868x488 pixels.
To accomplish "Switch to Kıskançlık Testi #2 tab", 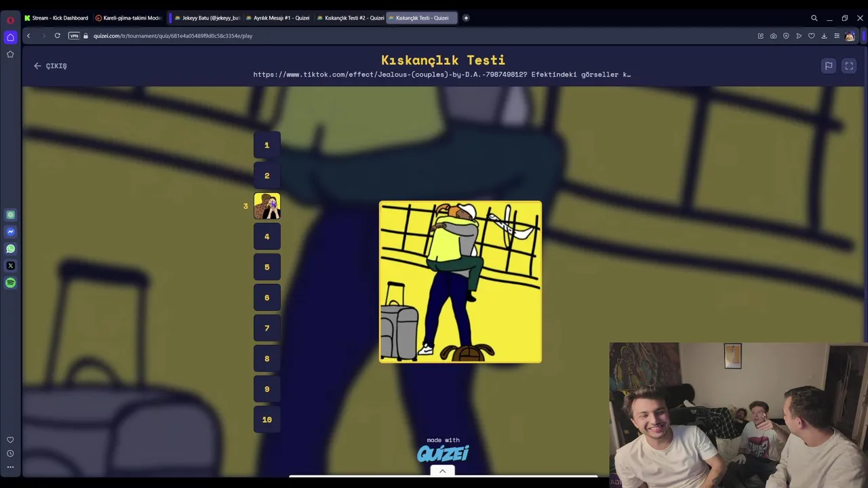I will point(351,18).
